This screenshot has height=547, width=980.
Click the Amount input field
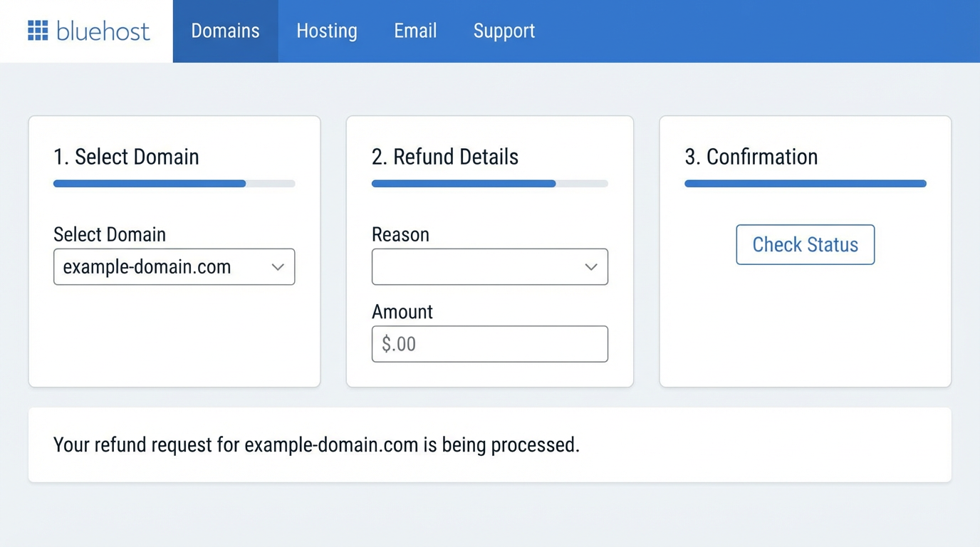click(489, 343)
